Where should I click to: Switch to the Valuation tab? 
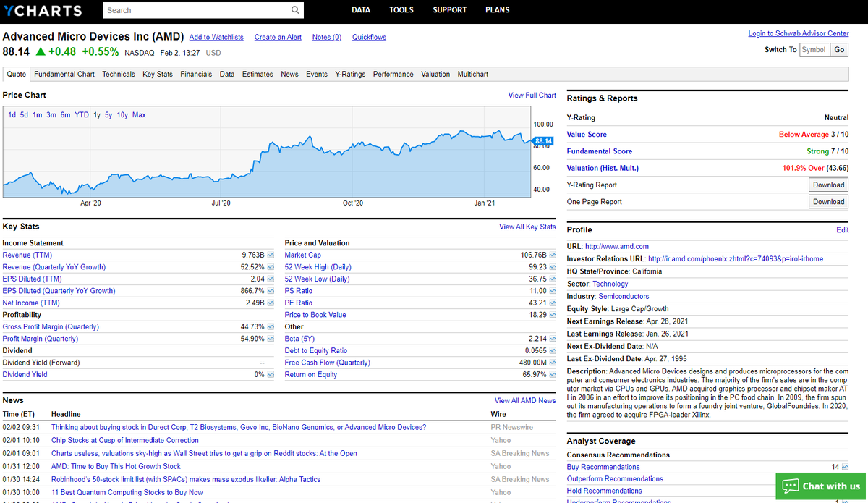[435, 74]
